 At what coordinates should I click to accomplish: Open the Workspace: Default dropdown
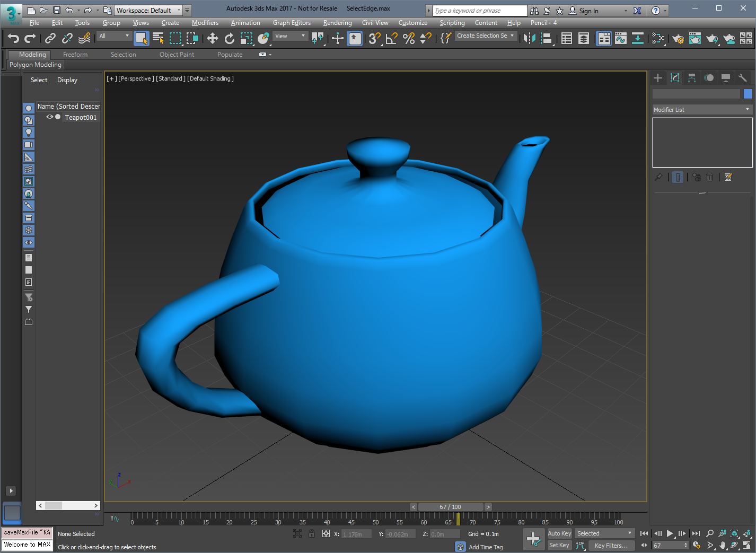[x=148, y=10]
